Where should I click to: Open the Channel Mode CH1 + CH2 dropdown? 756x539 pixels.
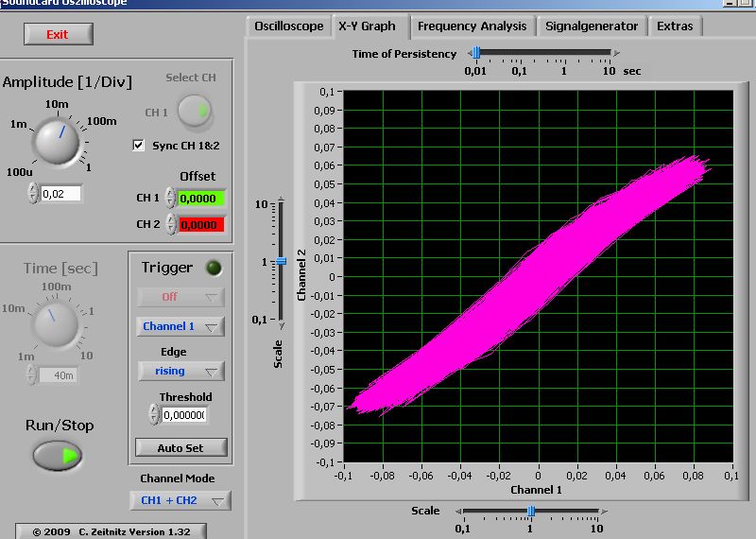tap(180, 500)
